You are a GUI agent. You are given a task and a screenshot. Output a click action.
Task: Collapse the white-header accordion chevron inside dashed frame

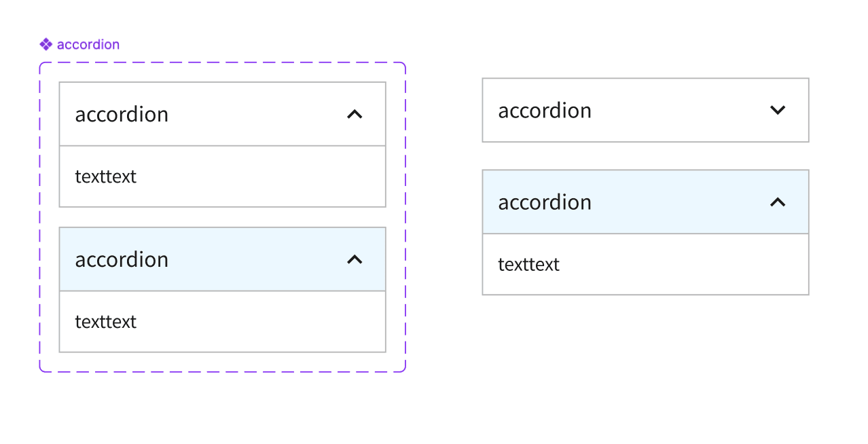tap(355, 114)
